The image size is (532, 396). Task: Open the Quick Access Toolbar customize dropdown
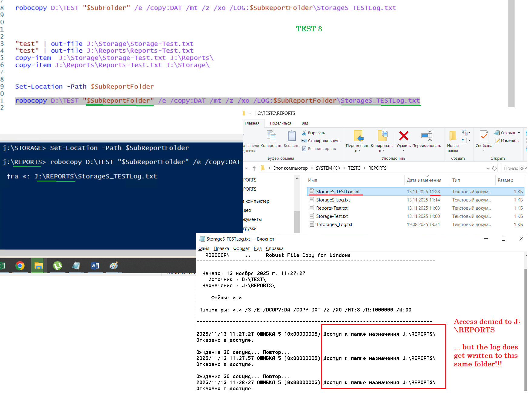[250, 114]
